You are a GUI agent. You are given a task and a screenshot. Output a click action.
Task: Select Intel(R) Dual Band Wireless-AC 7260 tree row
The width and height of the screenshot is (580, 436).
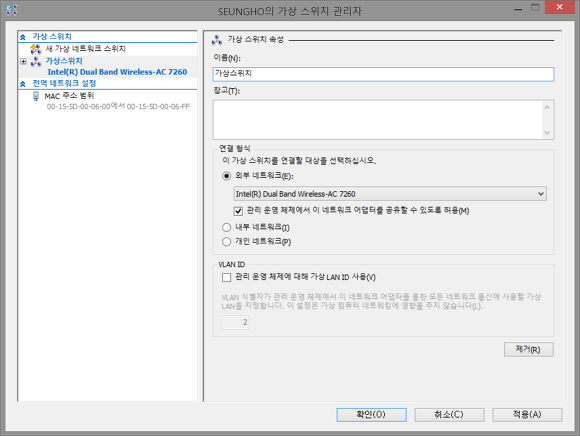(x=117, y=72)
